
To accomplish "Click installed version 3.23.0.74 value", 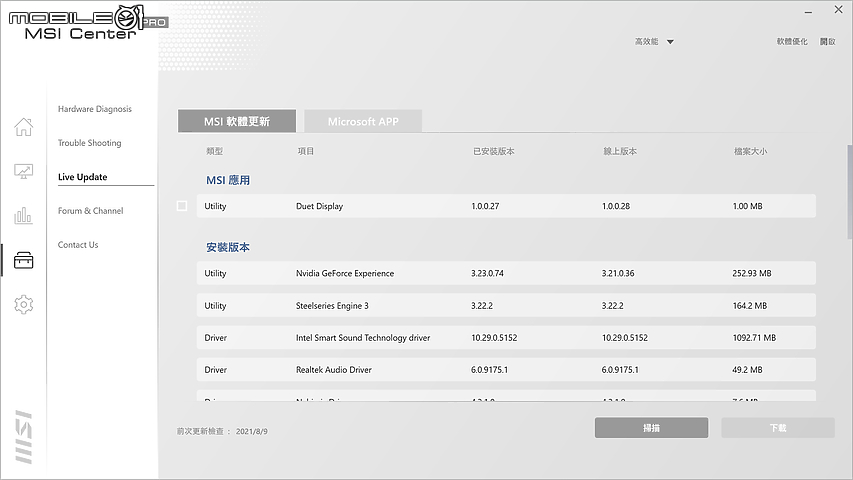I will point(487,273).
